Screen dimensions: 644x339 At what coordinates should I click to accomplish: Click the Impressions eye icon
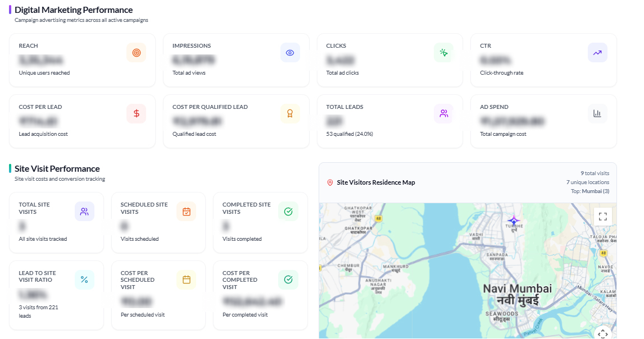click(290, 53)
